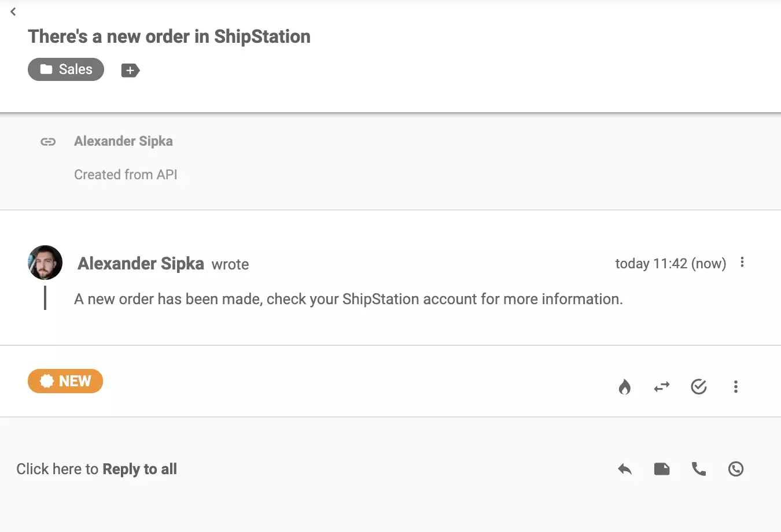Select the timestamp 'today 11:42 (now)'
This screenshot has height=532, width=781.
(671, 264)
